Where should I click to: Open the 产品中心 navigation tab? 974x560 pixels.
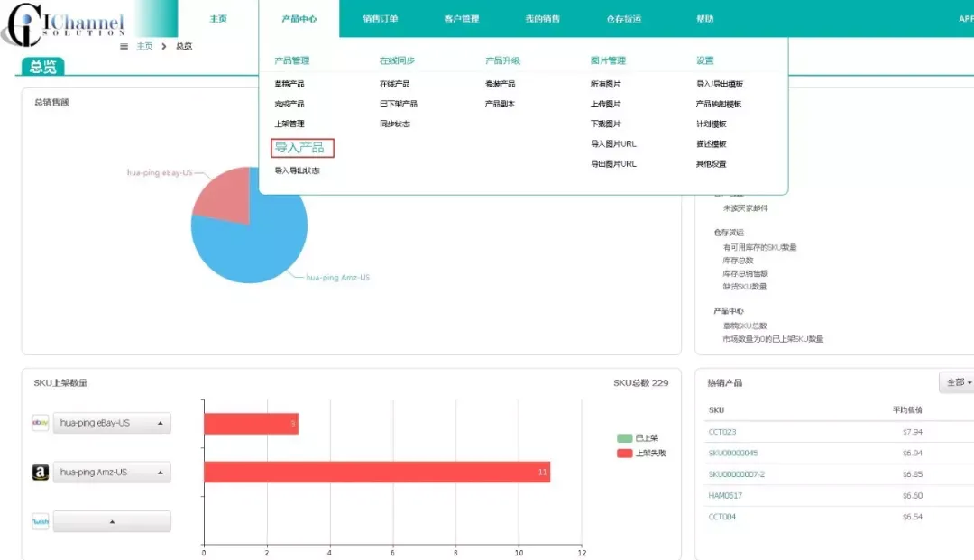pyautogui.click(x=299, y=19)
